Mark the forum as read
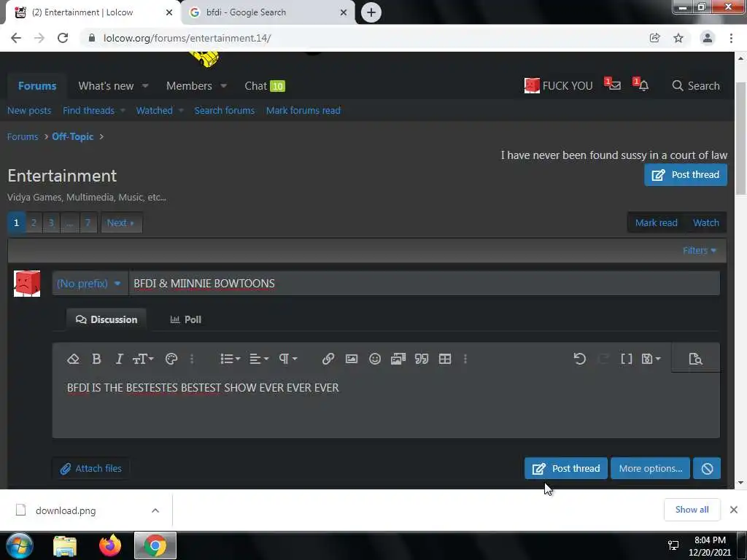Viewport: 747px width, 560px height. pos(656,223)
